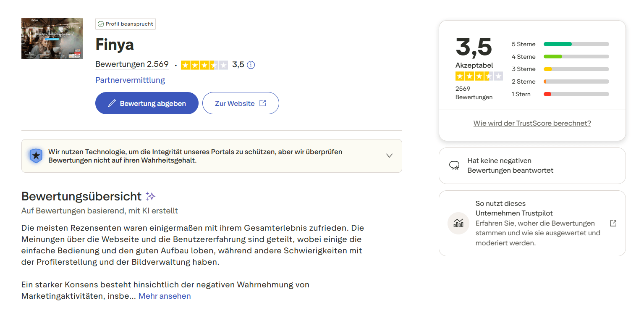Click the pencil icon on Bewertung abgeben
The width and height of the screenshot is (644, 313).
pos(112,103)
